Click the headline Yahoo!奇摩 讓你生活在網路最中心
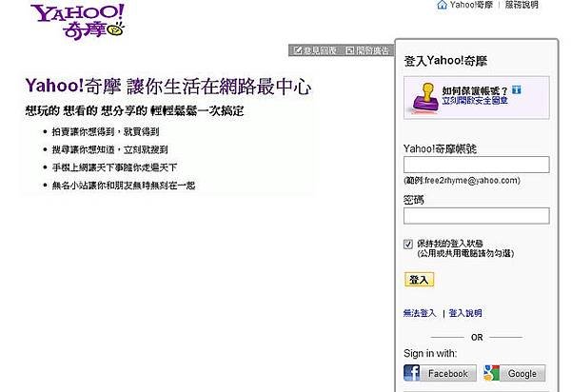 [168, 87]
